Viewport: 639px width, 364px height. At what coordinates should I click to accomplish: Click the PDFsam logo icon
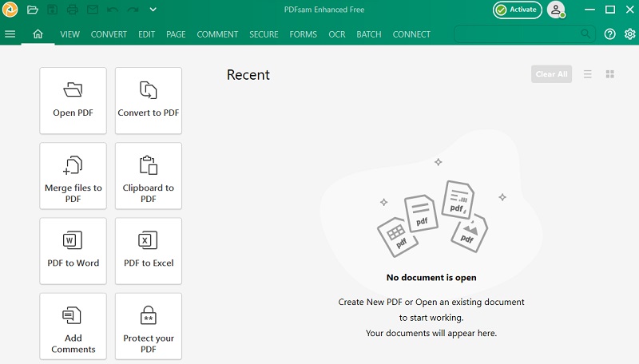pyautogui.click(x=10, y=10)
